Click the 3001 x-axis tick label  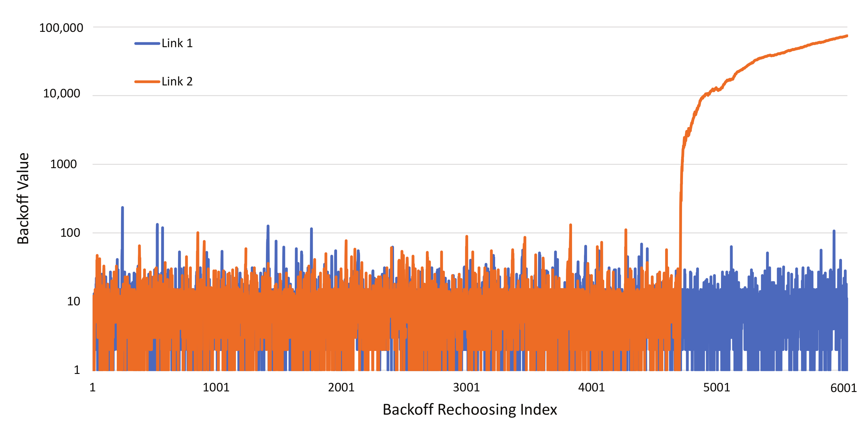point(466,388)
